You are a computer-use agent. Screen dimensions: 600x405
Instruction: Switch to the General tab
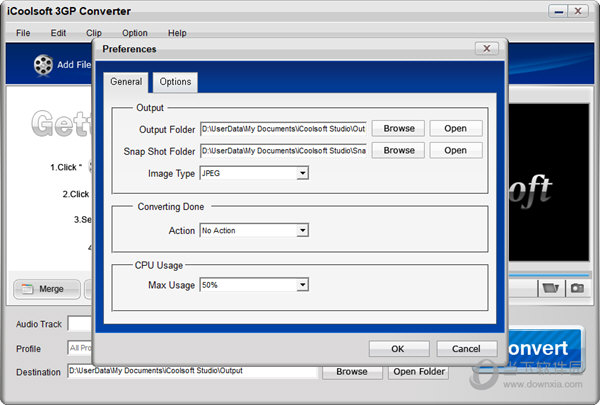pyautogui.click(x=126, y=82)
